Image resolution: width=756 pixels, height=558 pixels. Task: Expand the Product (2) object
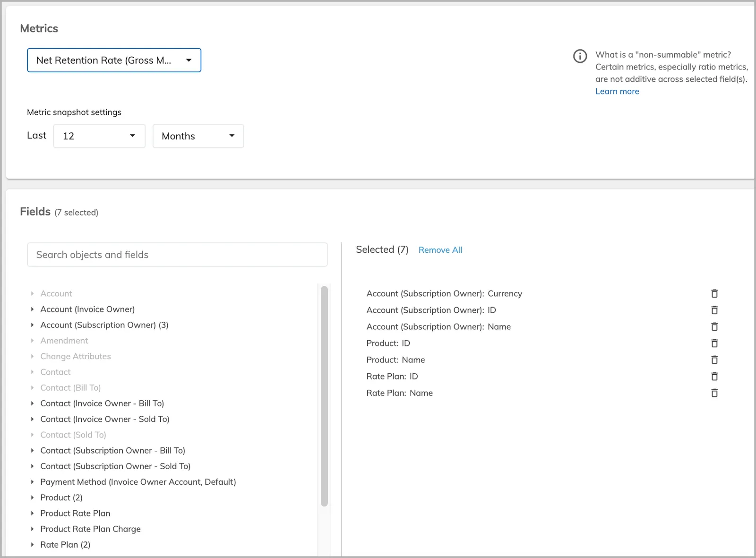point(32,498)
